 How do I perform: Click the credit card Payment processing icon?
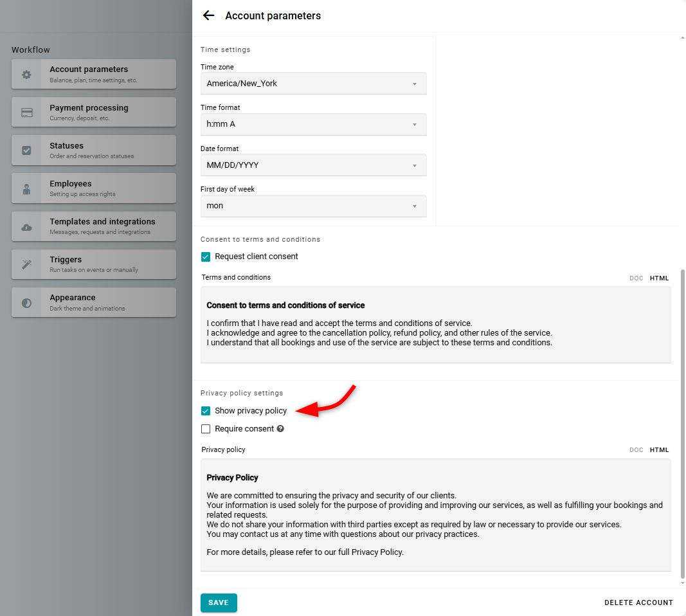(26, 113)
